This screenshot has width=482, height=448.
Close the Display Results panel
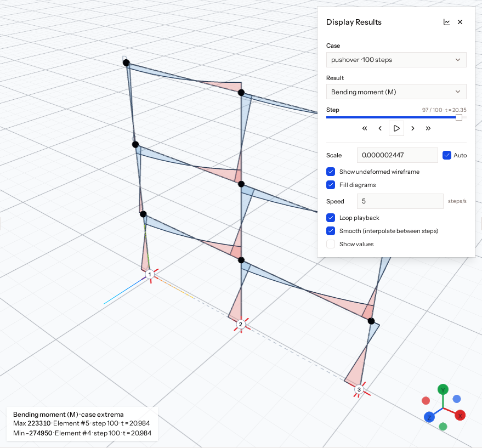tap(460, 22)
